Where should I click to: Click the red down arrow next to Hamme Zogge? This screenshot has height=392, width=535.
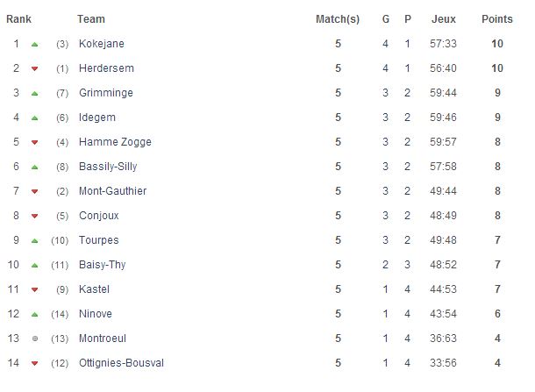(34, 143)
